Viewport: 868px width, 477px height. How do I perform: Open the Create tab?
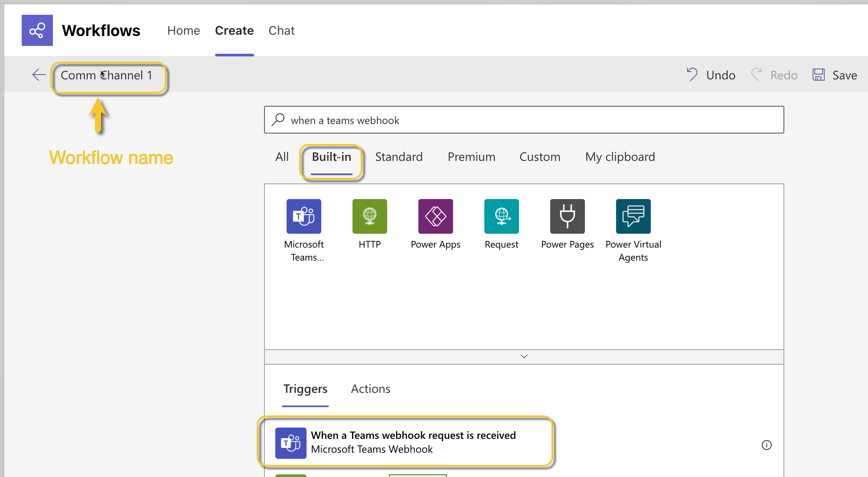tap(235, 30)
